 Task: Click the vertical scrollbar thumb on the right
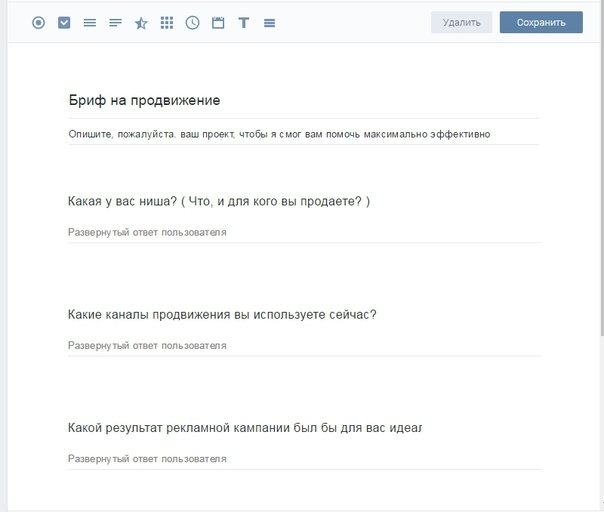pos(602,168)
